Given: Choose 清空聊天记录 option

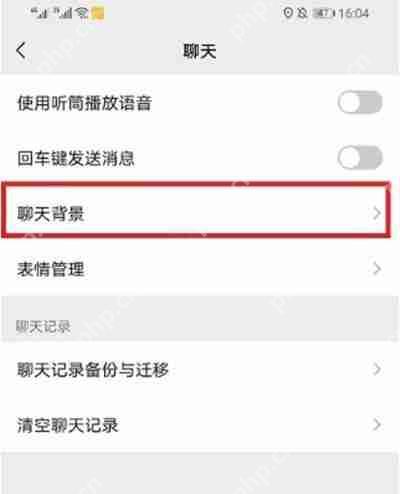Looking at the screenshot, I should (200, 425).
